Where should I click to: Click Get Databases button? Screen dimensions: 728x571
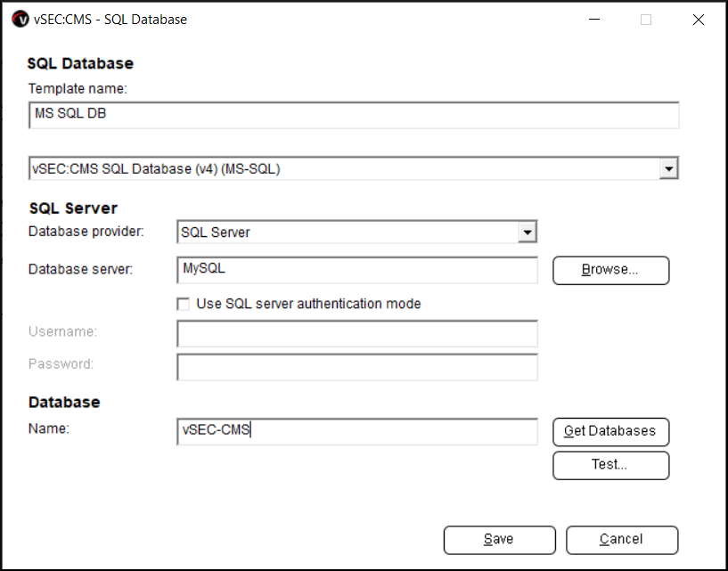click(x=610, y=432)
